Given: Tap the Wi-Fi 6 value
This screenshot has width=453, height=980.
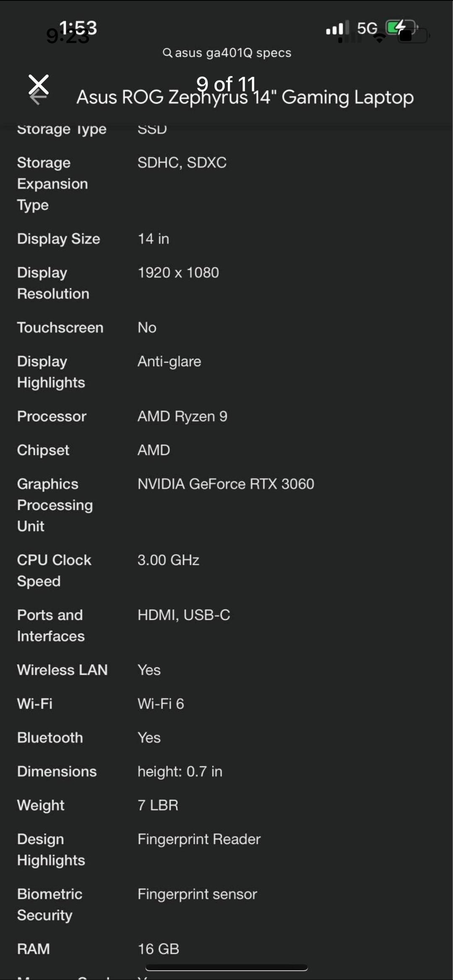Looking at the screenshot, I should [x=161, y=704].
